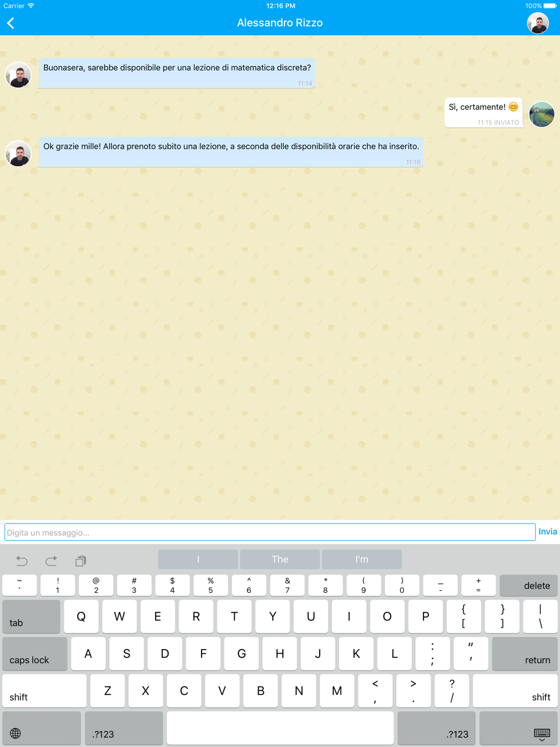Tap the comma less-than key

point(375,690)
